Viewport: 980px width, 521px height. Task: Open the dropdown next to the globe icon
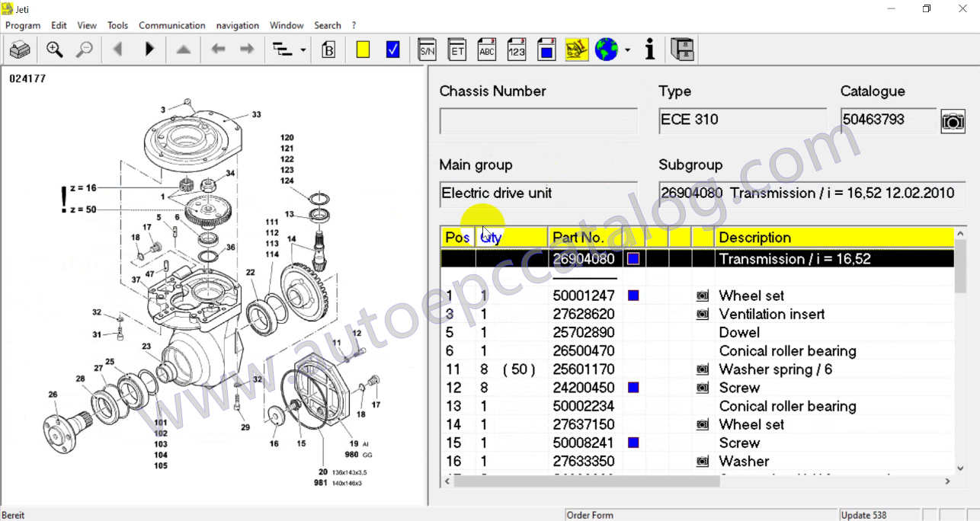click(627, 50)
